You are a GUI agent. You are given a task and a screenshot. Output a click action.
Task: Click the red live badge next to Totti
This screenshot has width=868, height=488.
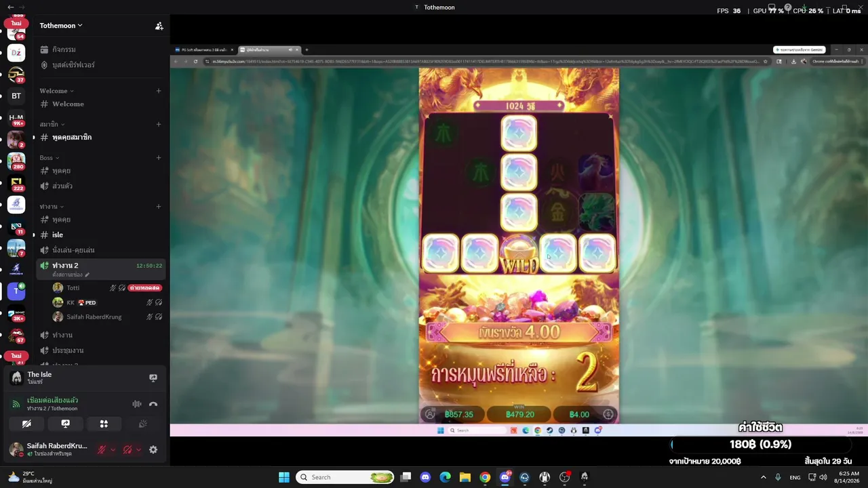coord(144,288)
